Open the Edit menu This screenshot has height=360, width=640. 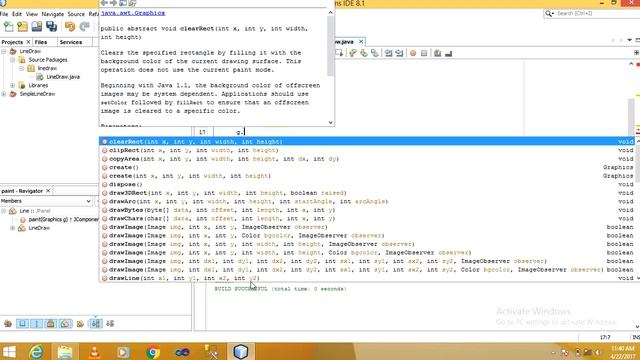click(17, 14)
